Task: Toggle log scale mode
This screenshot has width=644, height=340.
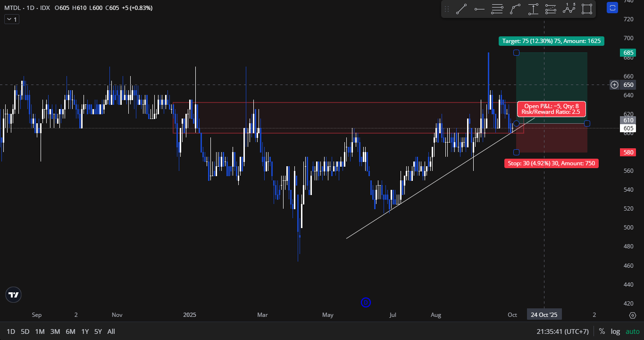Action: pos(616,331)
